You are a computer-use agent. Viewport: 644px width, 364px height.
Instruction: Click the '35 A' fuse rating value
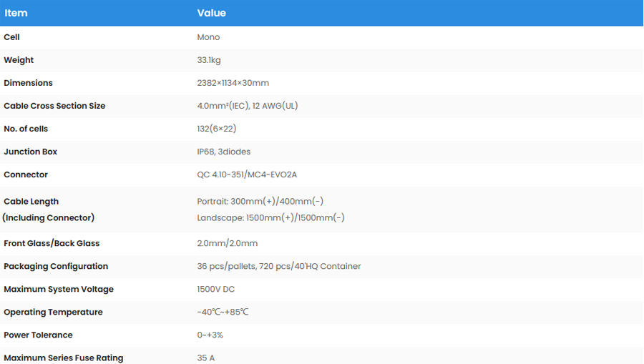click(205, 358)
